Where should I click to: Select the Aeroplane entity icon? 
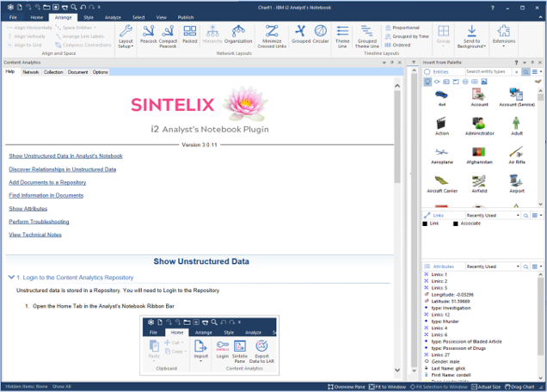click(x=442, y=151)
